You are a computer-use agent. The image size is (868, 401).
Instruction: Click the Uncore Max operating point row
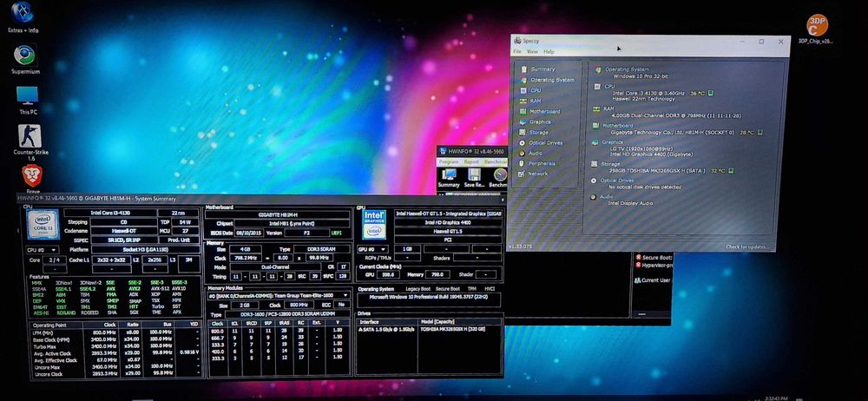point(115,366)
